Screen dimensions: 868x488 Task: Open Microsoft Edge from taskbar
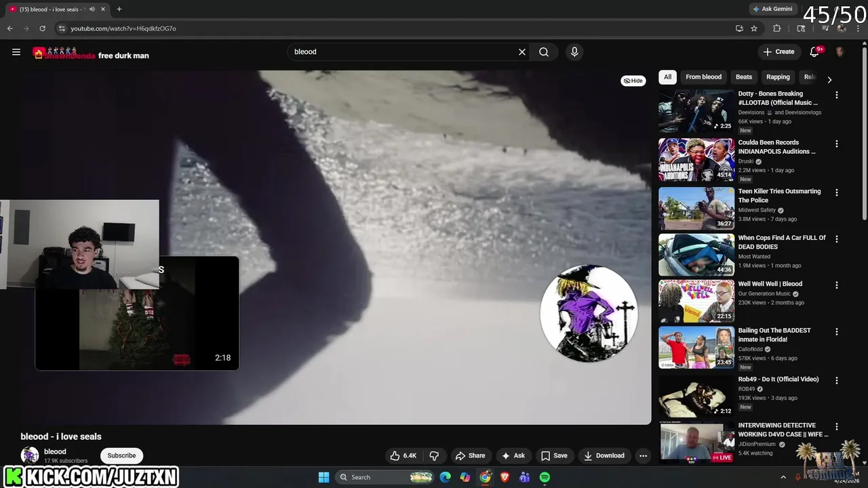pyautogui.click(x=445, y=477)
